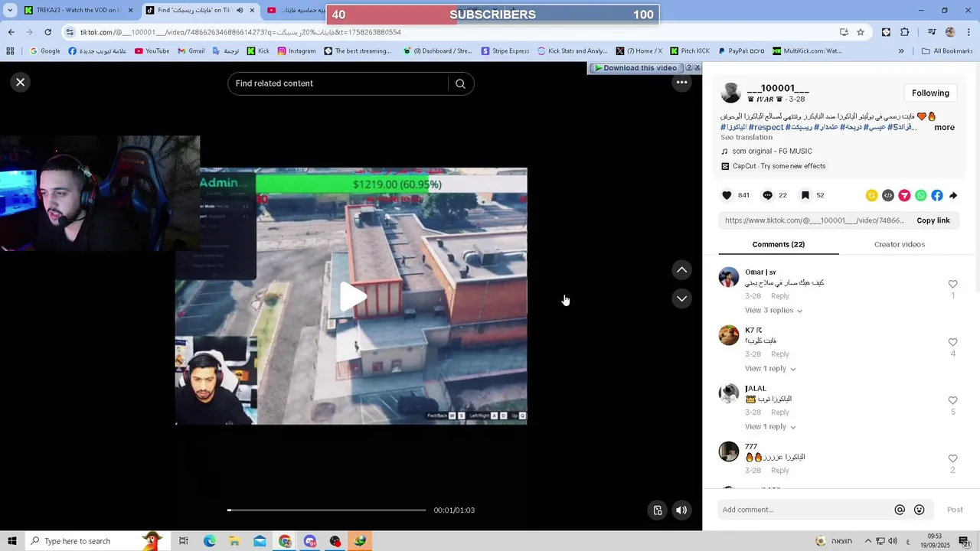Expand View 1 reply under JALAL's comment
980x551 pixels.
point(770,426)
